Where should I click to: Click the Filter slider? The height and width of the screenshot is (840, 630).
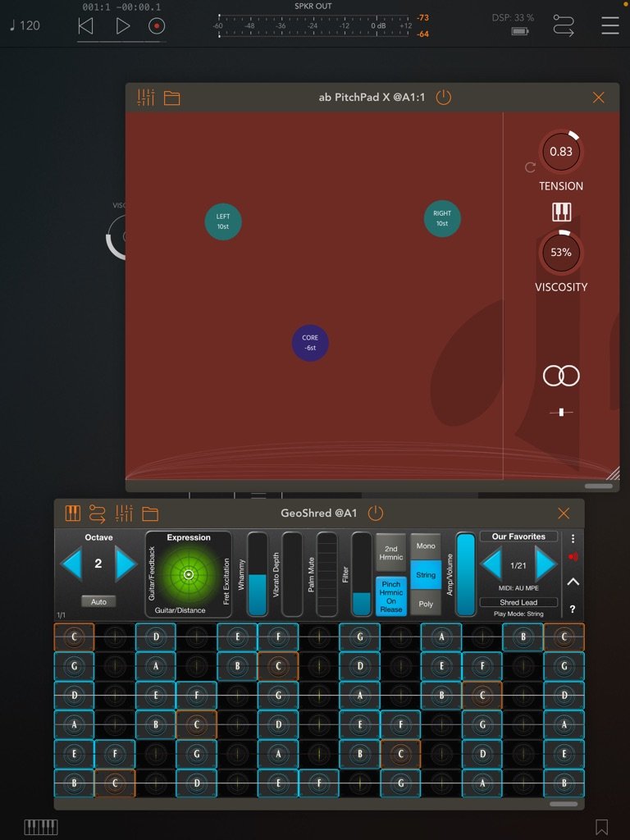[362, 574]
